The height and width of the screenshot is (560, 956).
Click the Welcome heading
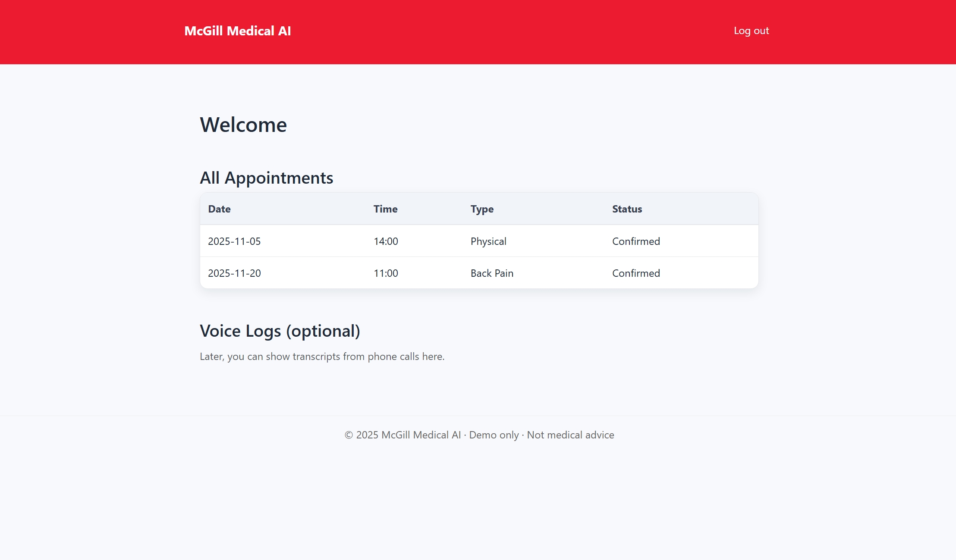click(243, 125)
